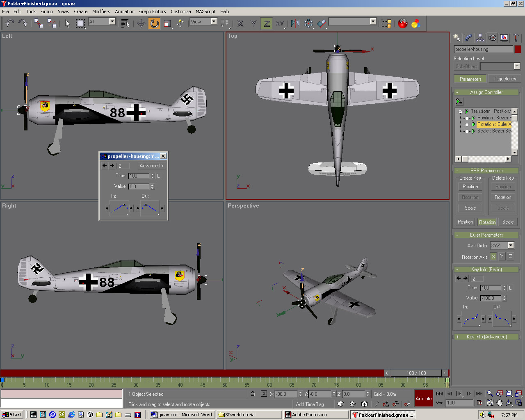Restrict transforms to the X axis
Image resolution: width=525 pixels, height=420 pixels.
[240, 23]
